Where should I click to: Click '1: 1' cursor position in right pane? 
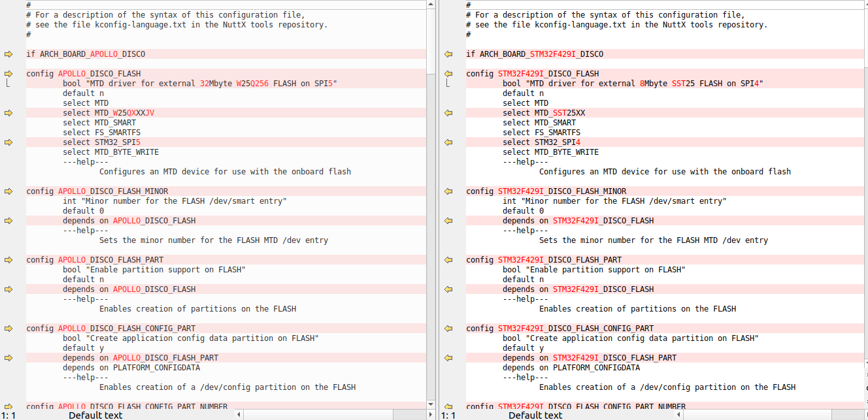coord(449,415)
